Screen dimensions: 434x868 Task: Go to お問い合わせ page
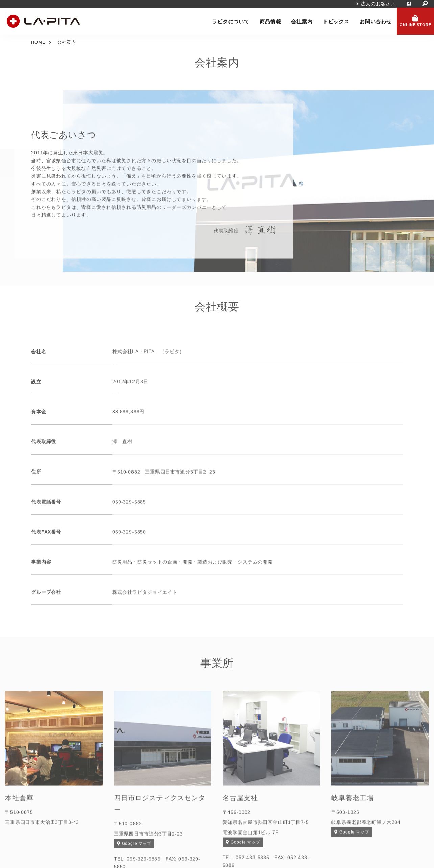[x=376, y=22]
